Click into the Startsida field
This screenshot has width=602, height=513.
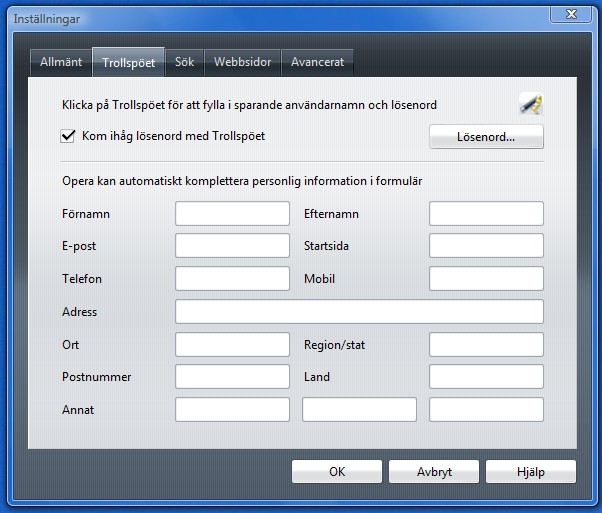click(486, 246)
